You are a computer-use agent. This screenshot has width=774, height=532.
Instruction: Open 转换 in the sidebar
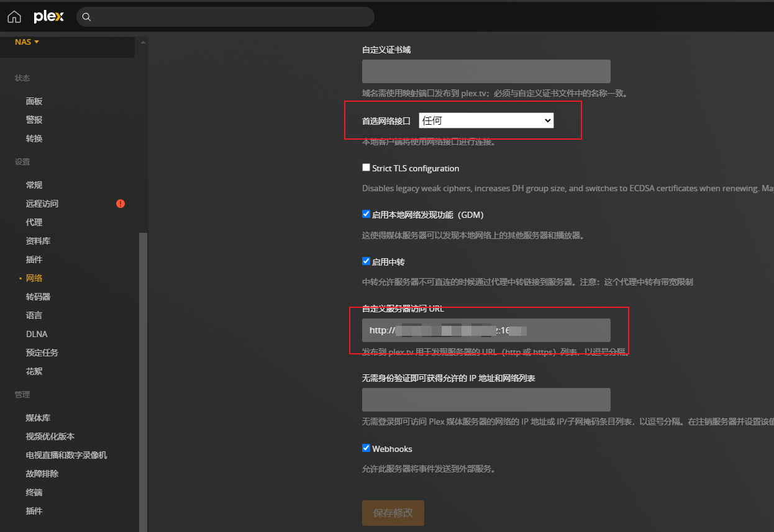pos(34,138)
